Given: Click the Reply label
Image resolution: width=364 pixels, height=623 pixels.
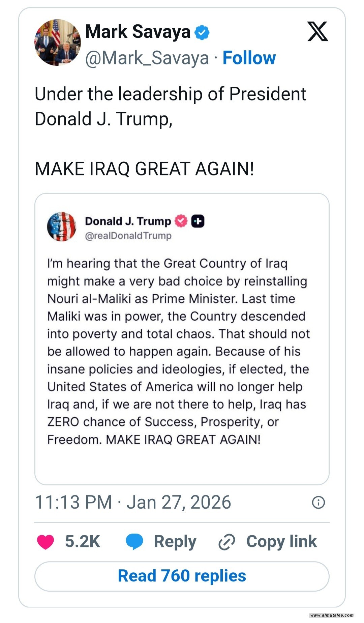Looking at the screenshot, I should (175, 542).
